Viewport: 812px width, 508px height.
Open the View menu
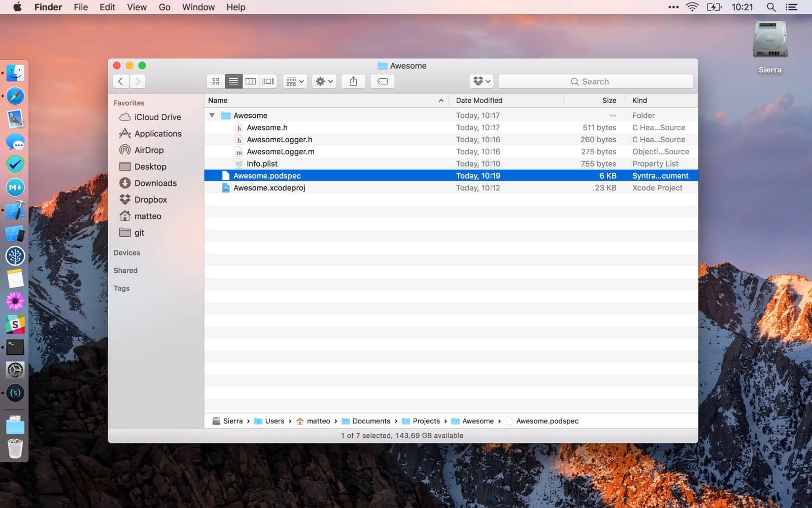(x=137, y=7)
